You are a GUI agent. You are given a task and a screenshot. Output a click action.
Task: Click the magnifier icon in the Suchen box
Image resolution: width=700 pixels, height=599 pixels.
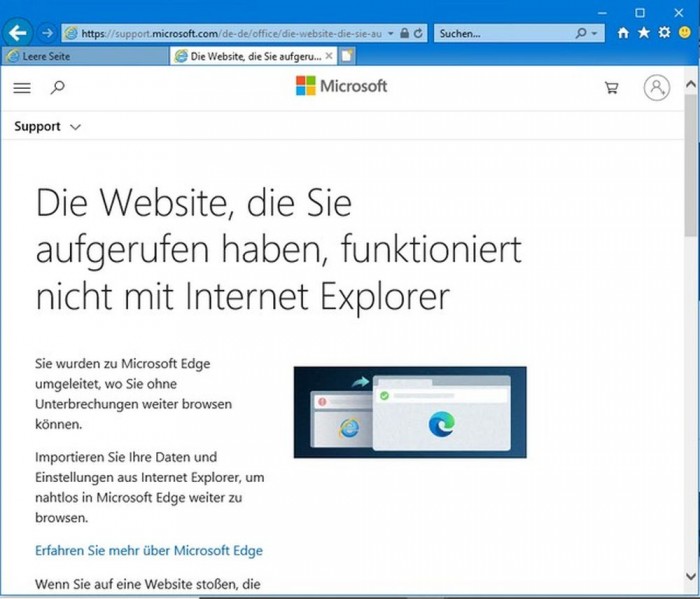click(581, 33)
